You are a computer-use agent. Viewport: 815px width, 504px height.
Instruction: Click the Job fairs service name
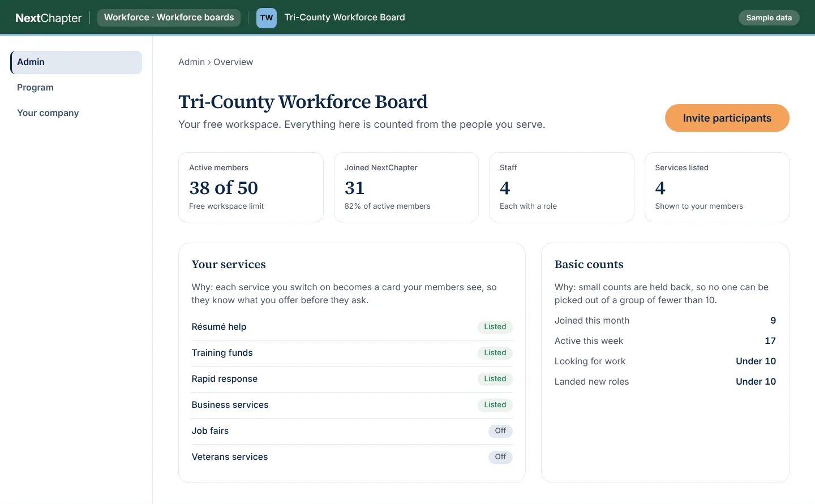tap(210, 431)
